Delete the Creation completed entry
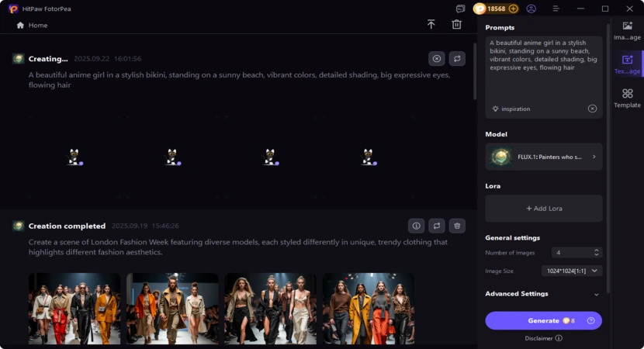The image size is (644, 349). click(x=457, y=226)
